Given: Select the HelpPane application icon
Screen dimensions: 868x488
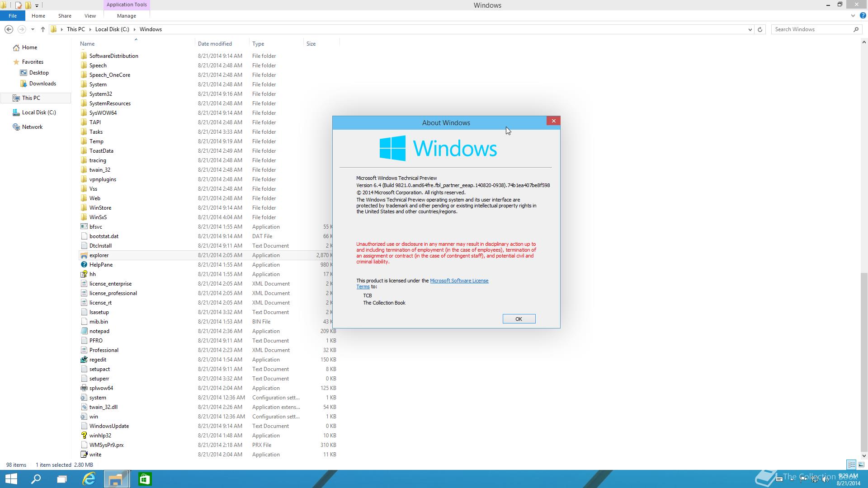Looking at the screenshot, I should (x=84, y=265).
